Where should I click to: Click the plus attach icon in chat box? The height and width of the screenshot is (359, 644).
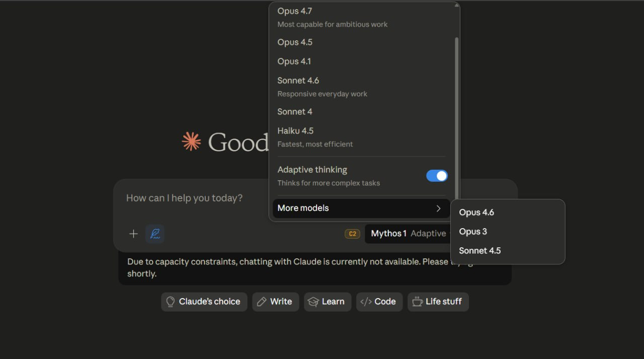133,234
